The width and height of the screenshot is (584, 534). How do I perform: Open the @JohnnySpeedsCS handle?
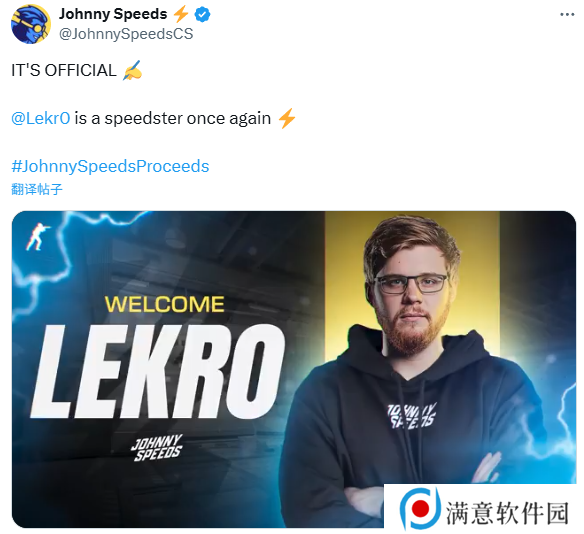[x=126, y=34]
